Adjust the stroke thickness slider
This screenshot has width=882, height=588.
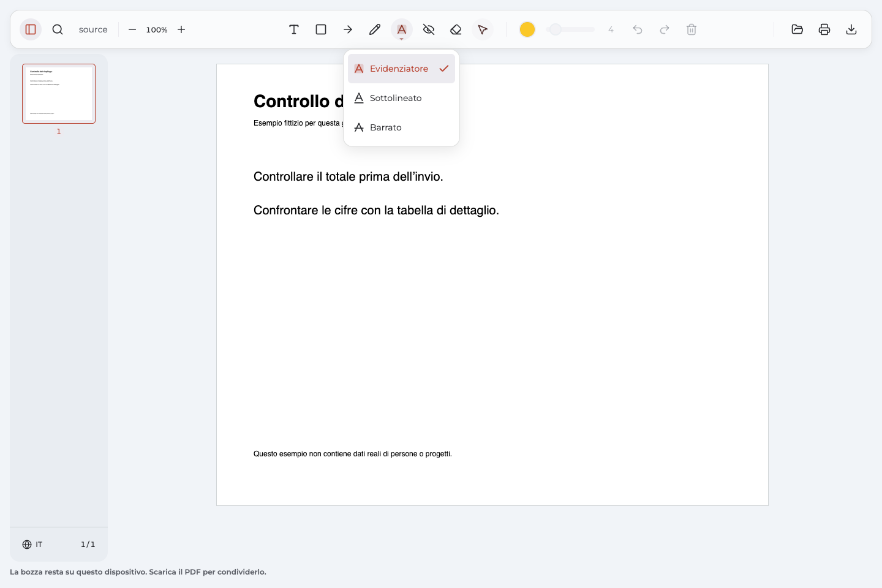point(570,29)
